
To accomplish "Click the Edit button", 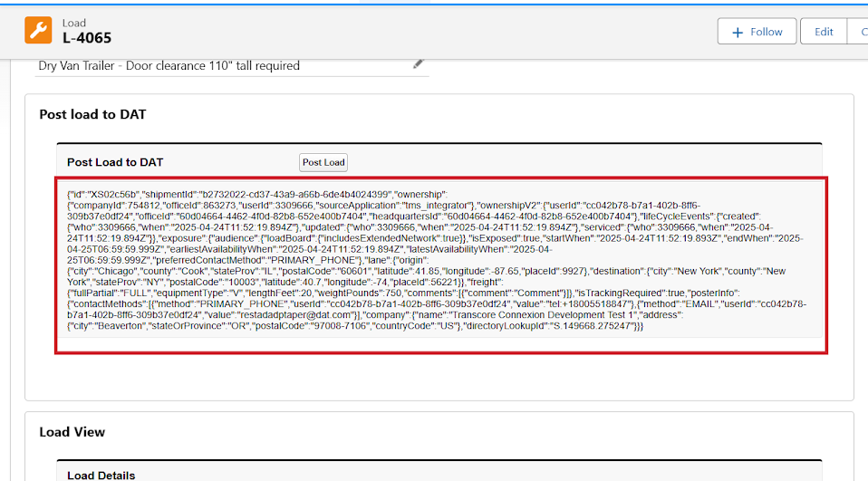I will (x=824, y=32).
